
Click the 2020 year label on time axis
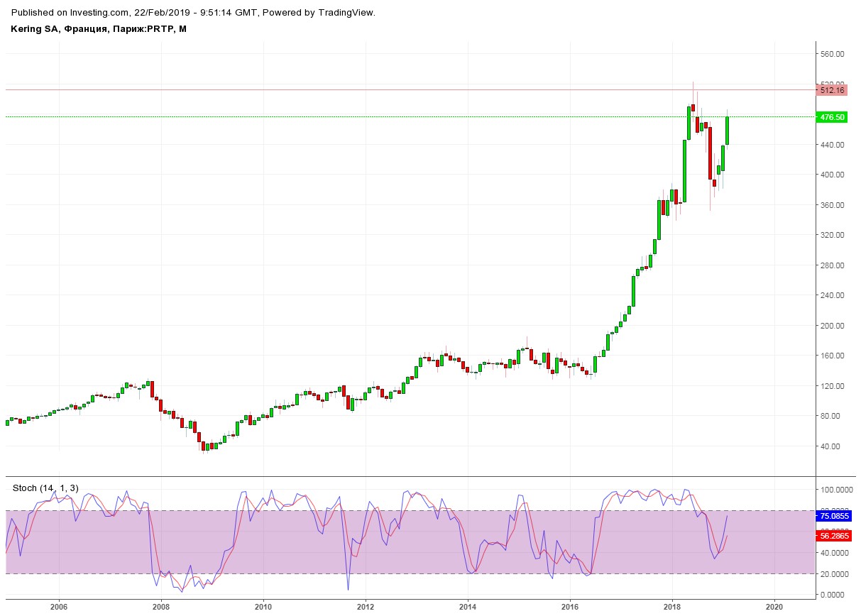(x=774, y=607)
